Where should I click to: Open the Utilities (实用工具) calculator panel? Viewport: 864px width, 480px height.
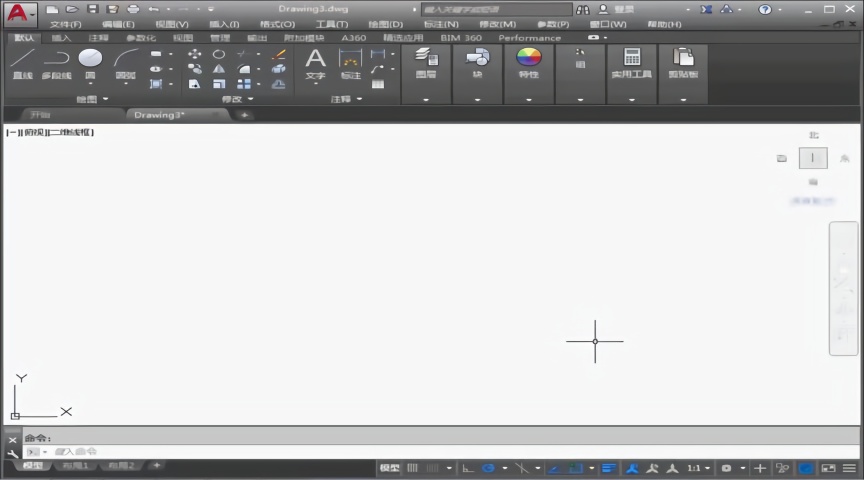tap(631, 63)
